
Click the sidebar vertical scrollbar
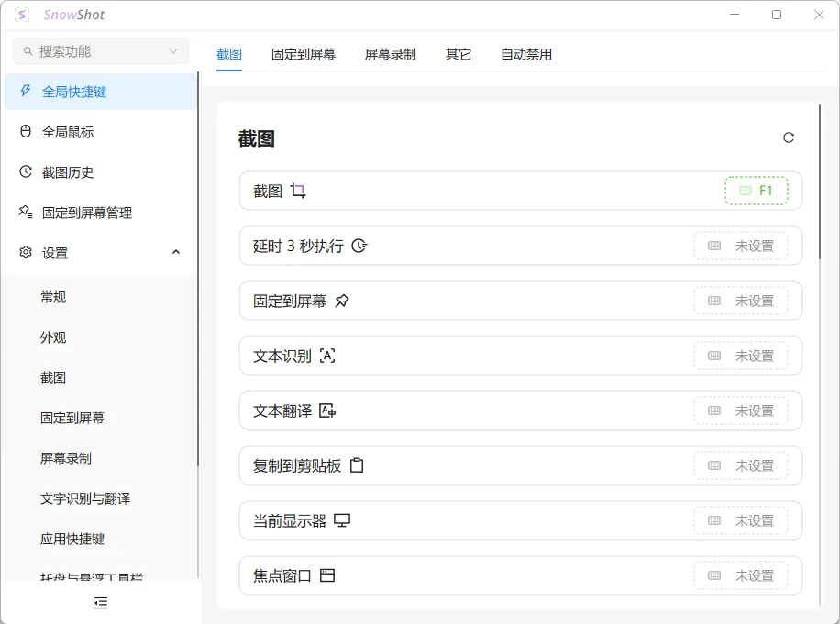click(x=198, y=268)
